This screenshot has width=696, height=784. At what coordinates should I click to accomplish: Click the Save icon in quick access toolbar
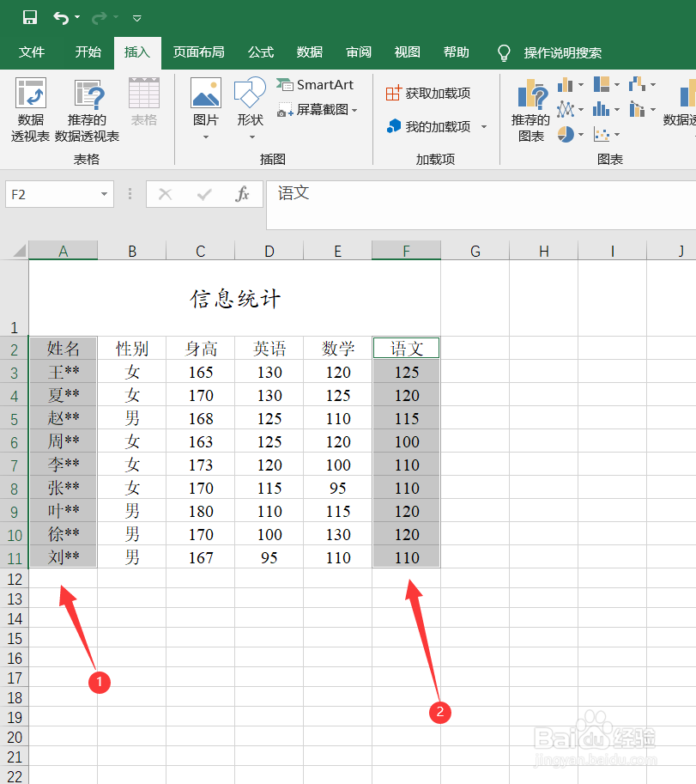coord(30,18)
